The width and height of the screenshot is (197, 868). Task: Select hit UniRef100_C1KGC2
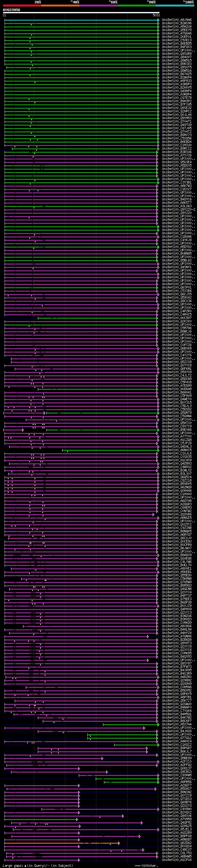click(177, 745)
